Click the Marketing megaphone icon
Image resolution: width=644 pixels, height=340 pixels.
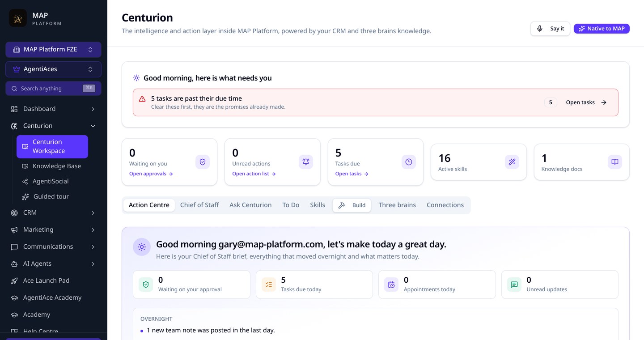pos(14,229)
